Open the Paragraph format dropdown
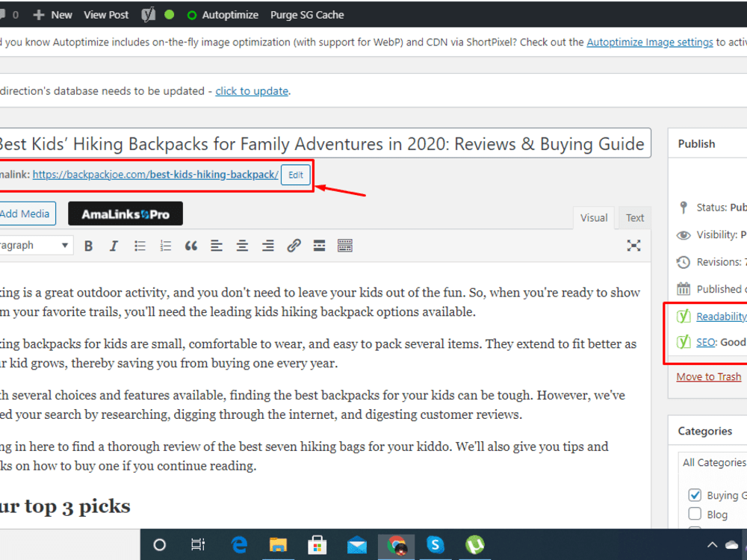 point(36,245)
